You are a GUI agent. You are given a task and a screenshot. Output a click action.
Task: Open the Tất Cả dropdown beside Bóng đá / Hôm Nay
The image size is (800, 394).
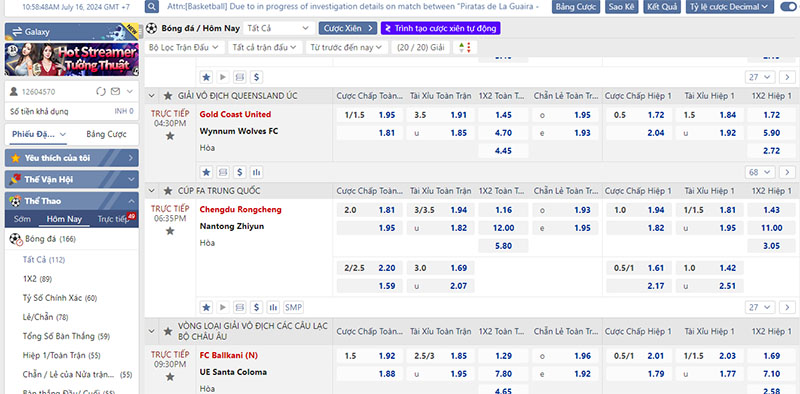[279, 28]
